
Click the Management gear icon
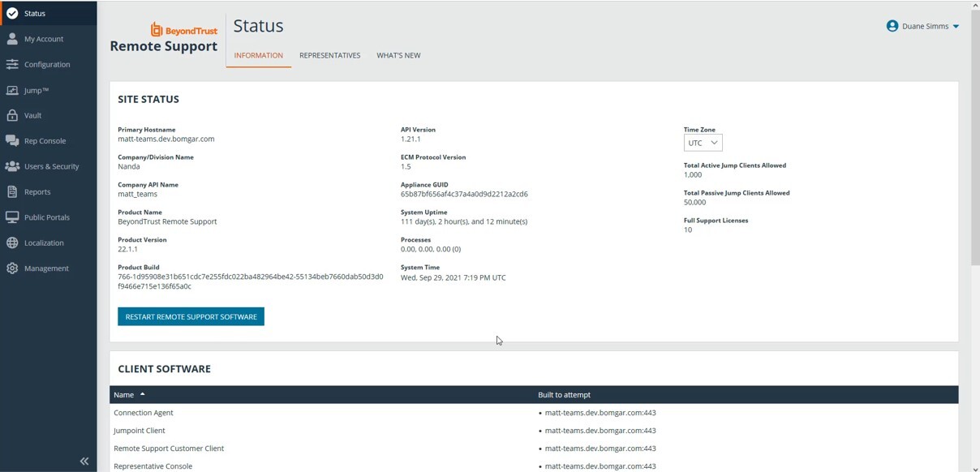tap(12, 268)
